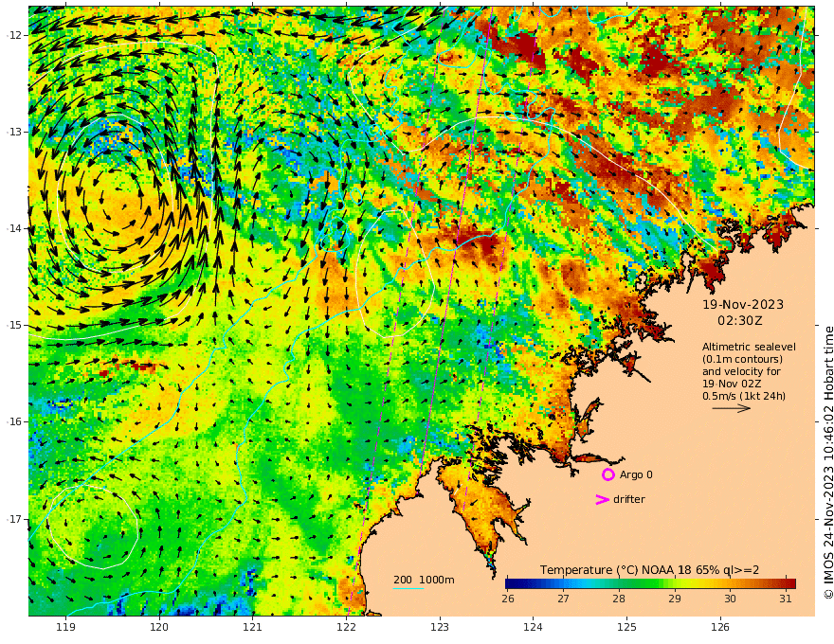The height and width of the screenshot is (644, 834).
Task: Click the 'Altimetric sealevel' legend text
Action: tap(749, 347)
